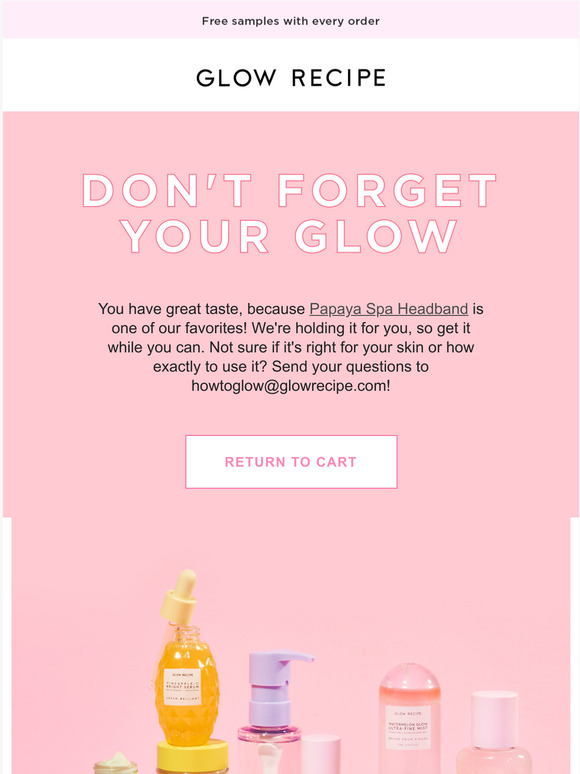Click the yellow jar beneath the pineapple serum
The height and width of the screenshot is (774, 580).
click(193, 756)
